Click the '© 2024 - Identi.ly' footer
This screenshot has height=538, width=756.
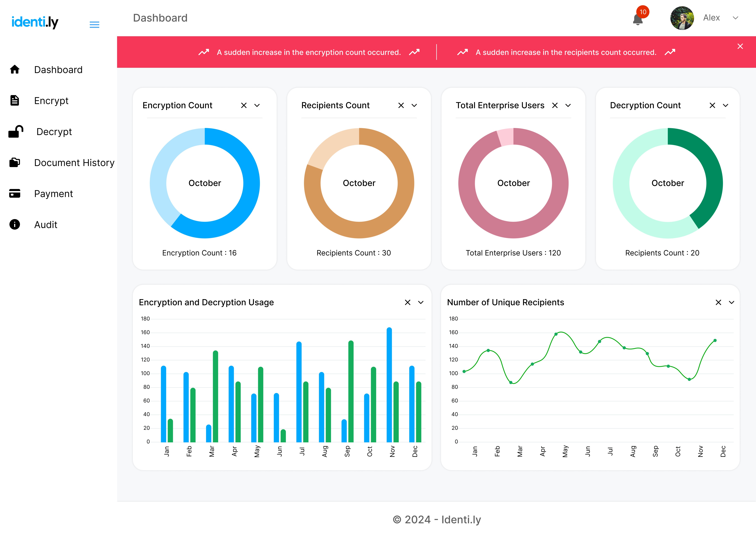point(437,519)
